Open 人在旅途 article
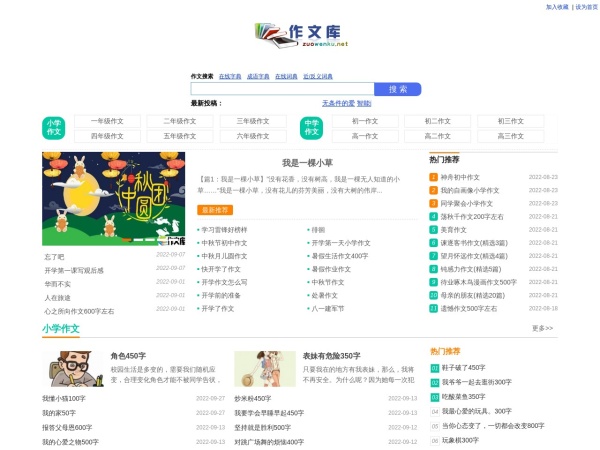The image size is (600, 450). coord(57,298)
